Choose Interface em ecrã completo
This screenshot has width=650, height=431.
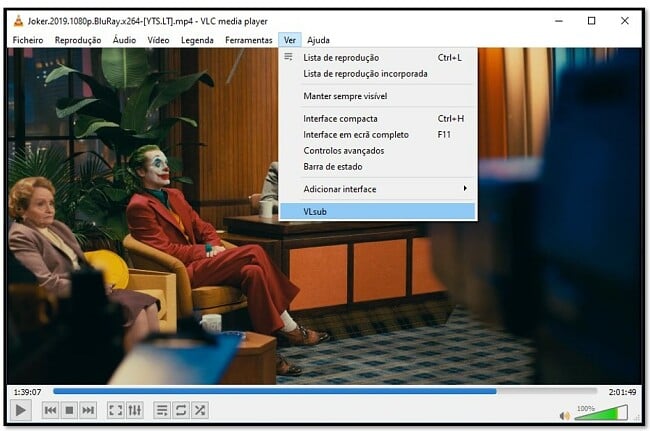[378, 135]
